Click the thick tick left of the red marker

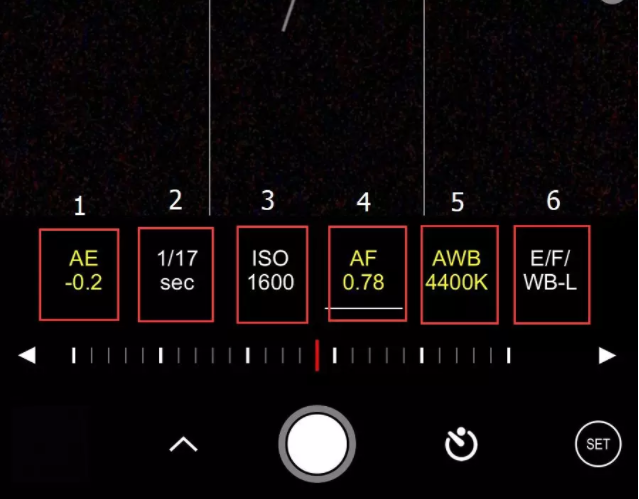coord(248,355)
